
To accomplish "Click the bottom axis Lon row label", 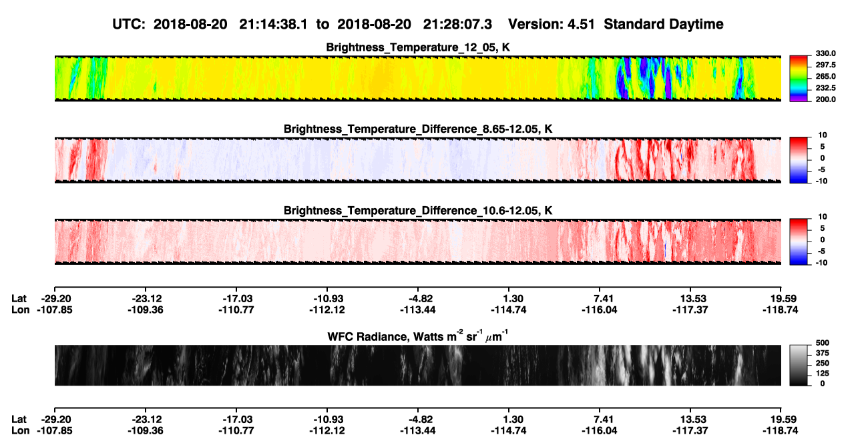I will [21, 430].
